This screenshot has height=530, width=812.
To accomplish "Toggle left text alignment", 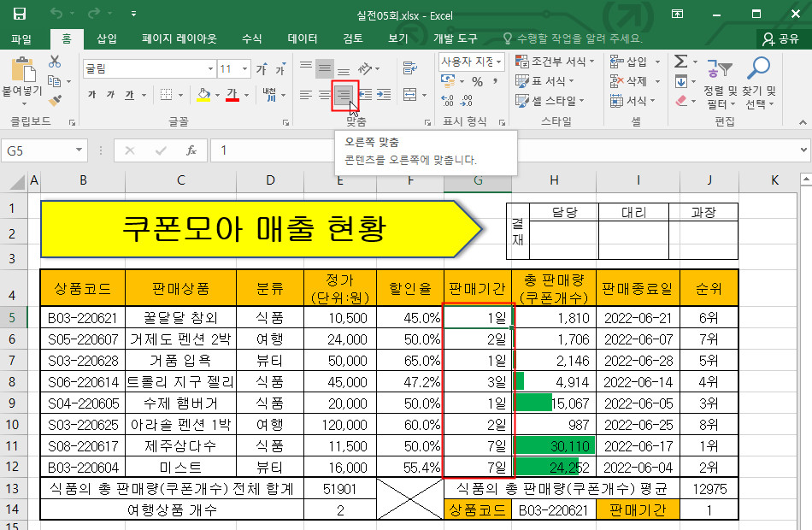I will tap(306, 95).
